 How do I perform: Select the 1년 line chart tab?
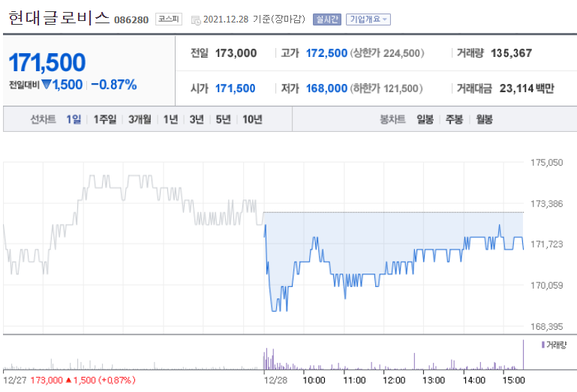[x=170, y=119]
